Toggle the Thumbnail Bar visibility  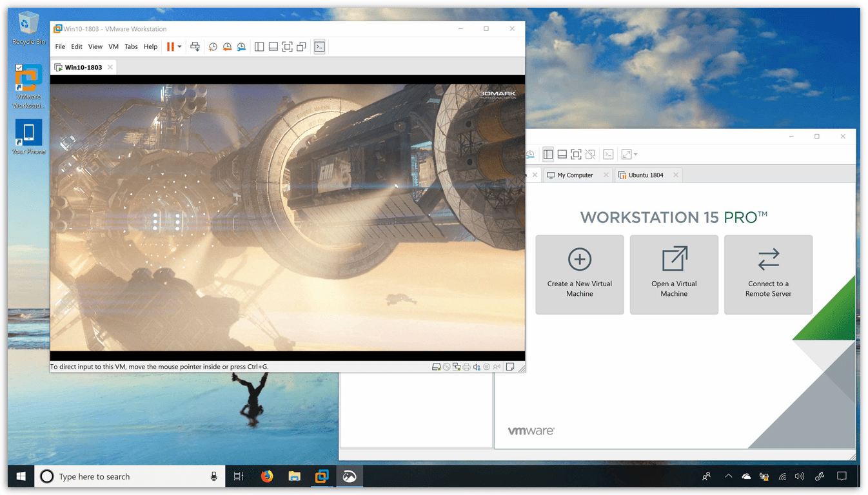273,46
